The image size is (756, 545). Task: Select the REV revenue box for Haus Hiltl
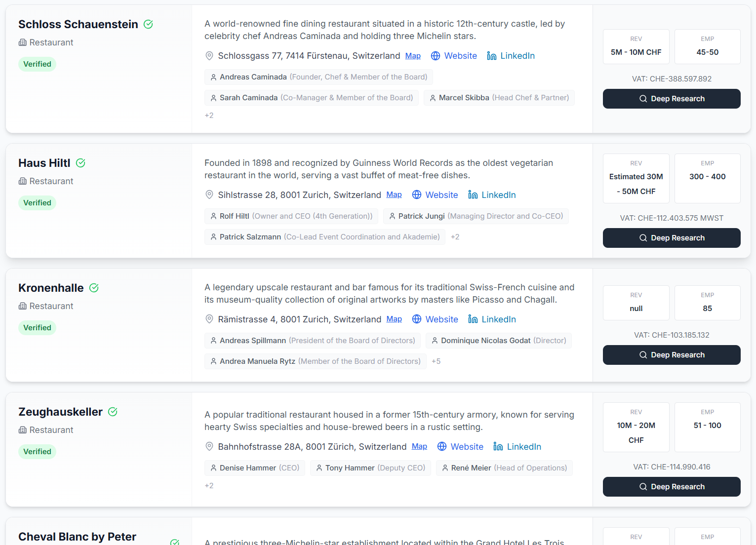coord(636,178)
